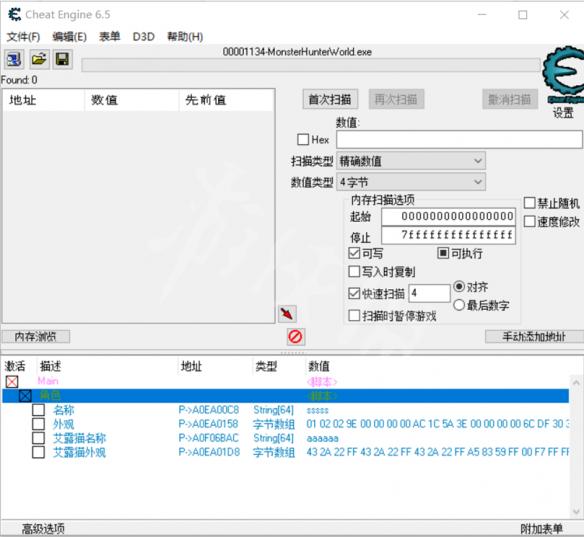
Task: Click the red arrow add-address icon
Action: 287,314
